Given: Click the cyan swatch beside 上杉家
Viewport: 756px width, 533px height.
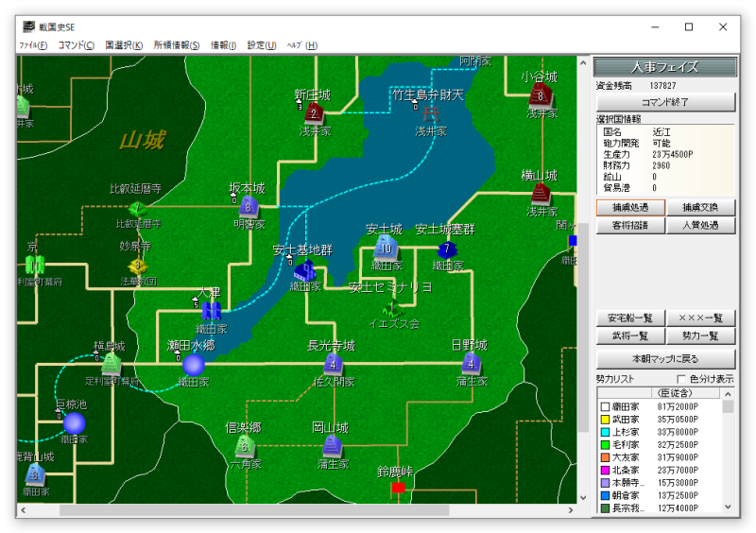Looking at the screenshot, I should (605, 432).
